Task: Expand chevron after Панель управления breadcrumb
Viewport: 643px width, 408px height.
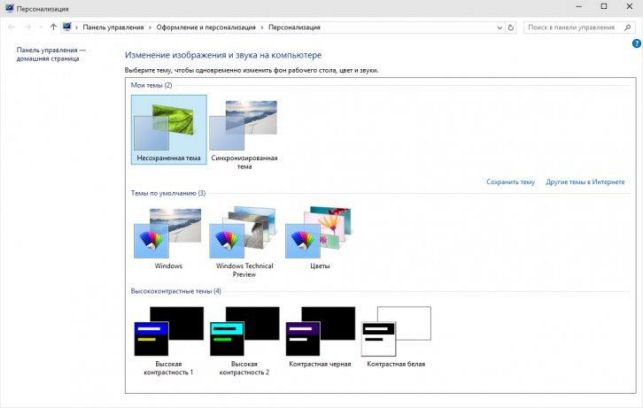Action: click(x=150, y=27)
